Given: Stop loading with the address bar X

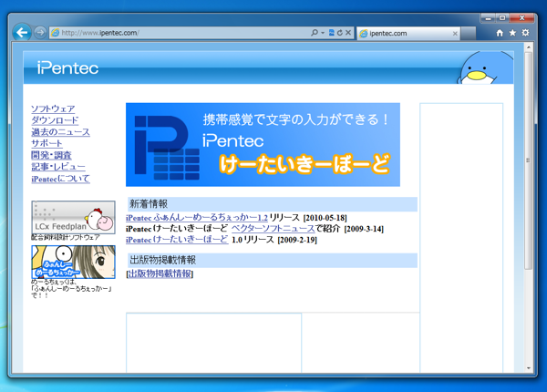Looking at the screenshot, I should [x=348, y=33].
